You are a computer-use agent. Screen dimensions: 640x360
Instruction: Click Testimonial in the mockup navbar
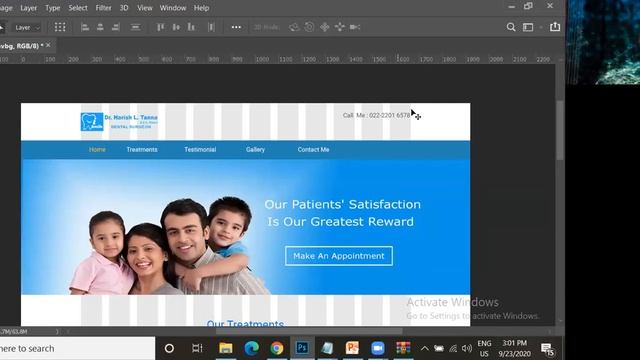pyautogui.click(x=200, y=149)
